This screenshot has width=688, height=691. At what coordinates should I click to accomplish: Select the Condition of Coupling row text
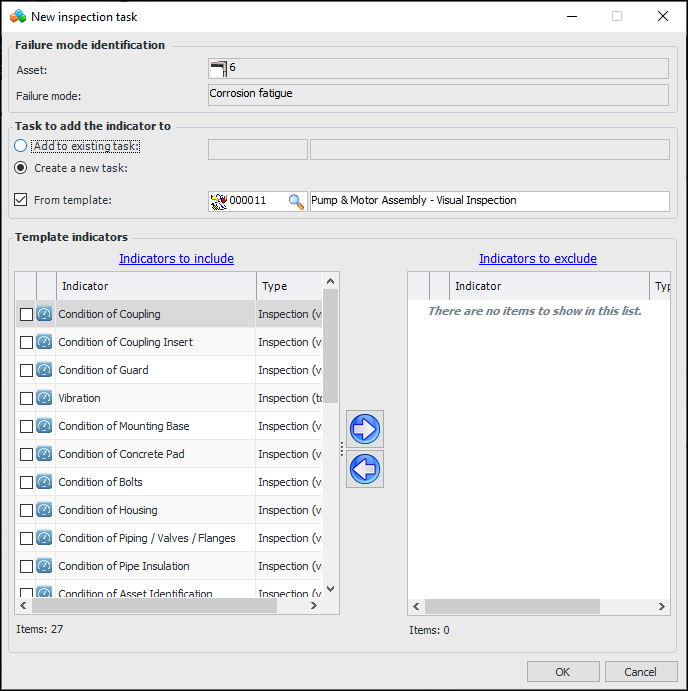(109, 314)
